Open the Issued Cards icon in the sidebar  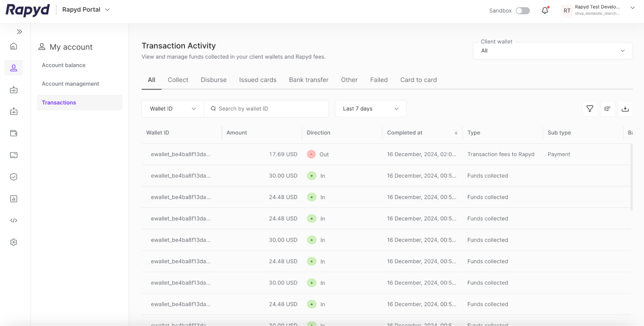[x=14, y=155]
